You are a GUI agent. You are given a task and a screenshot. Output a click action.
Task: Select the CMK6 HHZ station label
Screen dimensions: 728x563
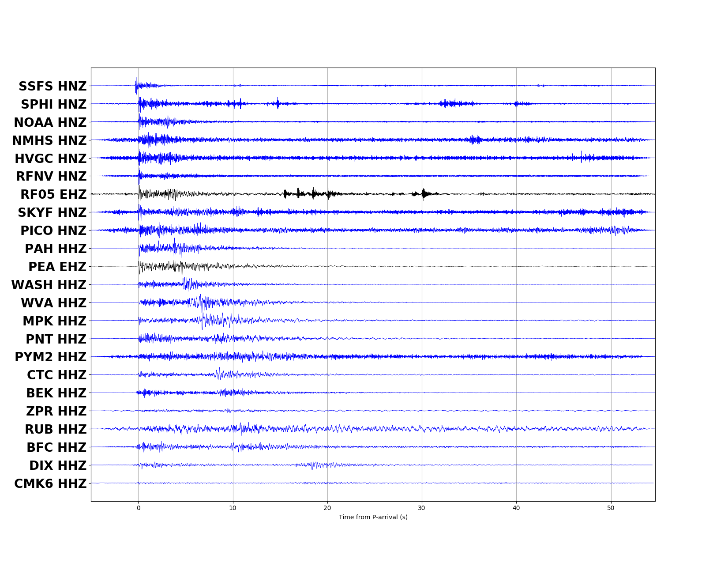[50, 483]
